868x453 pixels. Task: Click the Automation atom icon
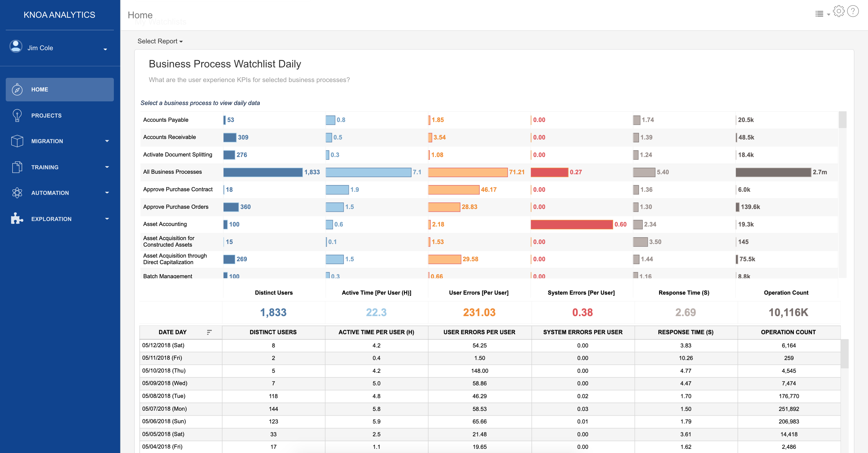pyautogui.click(x=17, y=193)
